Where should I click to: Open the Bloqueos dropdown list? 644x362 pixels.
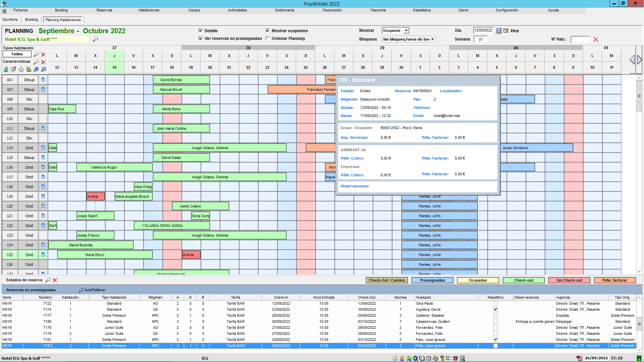432,39
